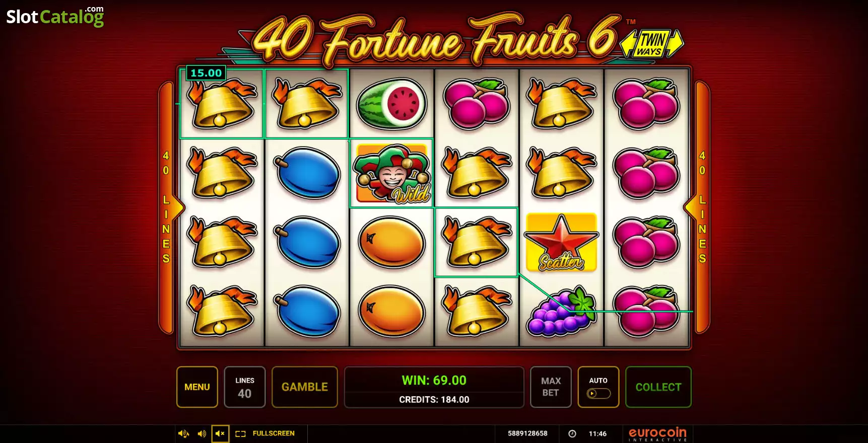Toggle the AUTO play switch
This screenshot has width=868, height=443.
click(598, 393)
